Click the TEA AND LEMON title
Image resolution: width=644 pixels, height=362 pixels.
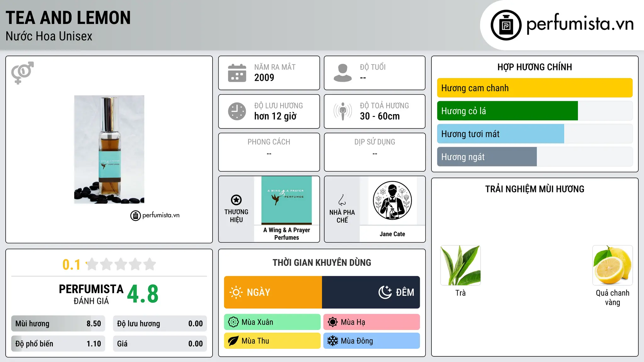[68, 18]
